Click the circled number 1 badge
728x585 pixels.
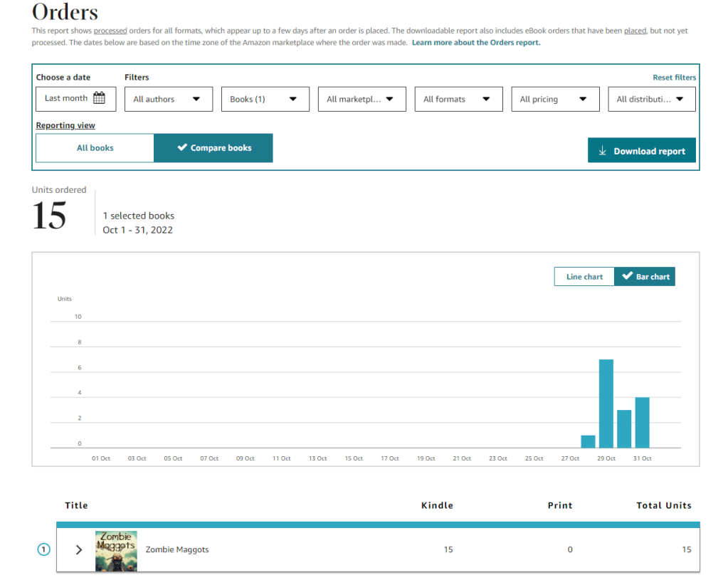(x=43, y=549)
